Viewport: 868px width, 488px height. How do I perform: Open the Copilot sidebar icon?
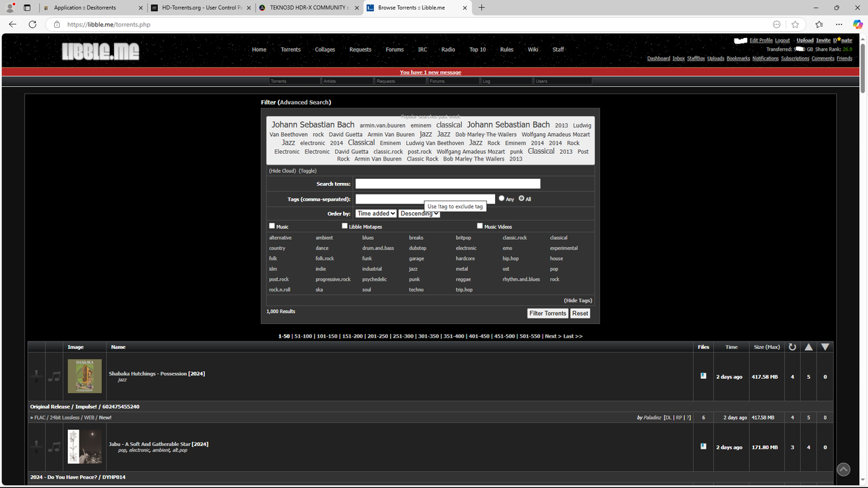858,24
